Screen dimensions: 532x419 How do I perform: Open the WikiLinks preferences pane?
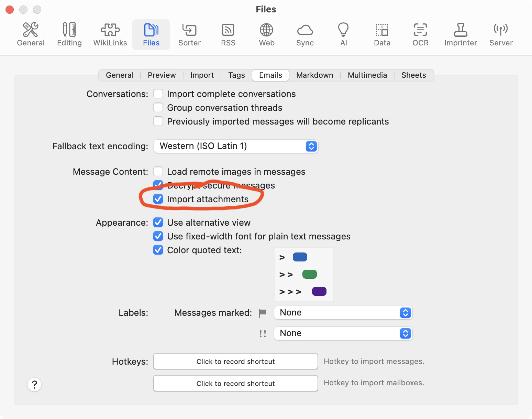click(110, 34)
